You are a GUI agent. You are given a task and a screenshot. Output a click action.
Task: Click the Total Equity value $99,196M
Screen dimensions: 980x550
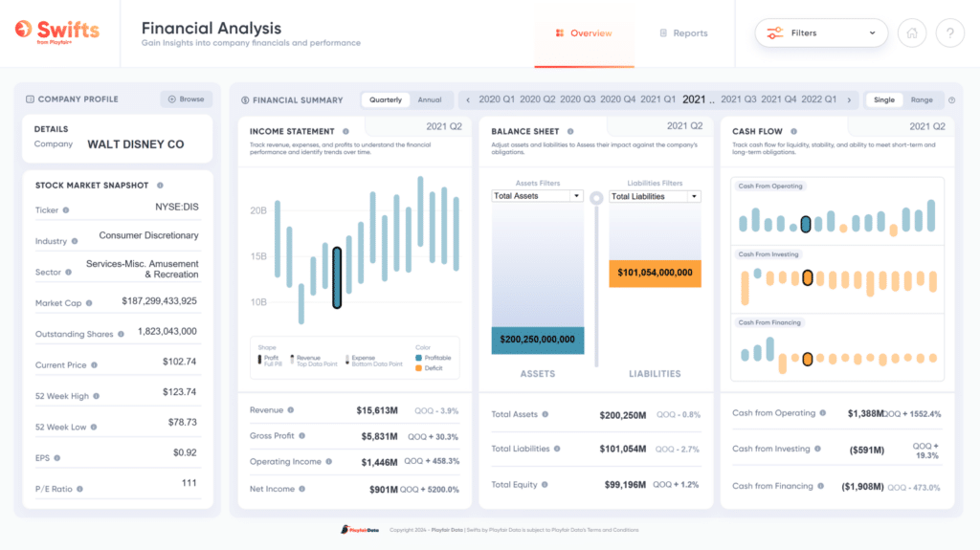[x=625, y=484]
